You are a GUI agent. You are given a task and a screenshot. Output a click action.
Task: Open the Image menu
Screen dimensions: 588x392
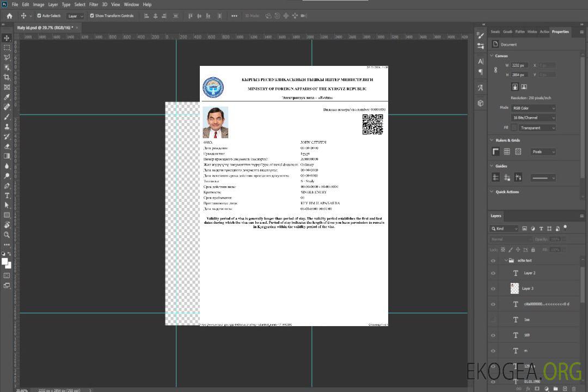[38, 4]
